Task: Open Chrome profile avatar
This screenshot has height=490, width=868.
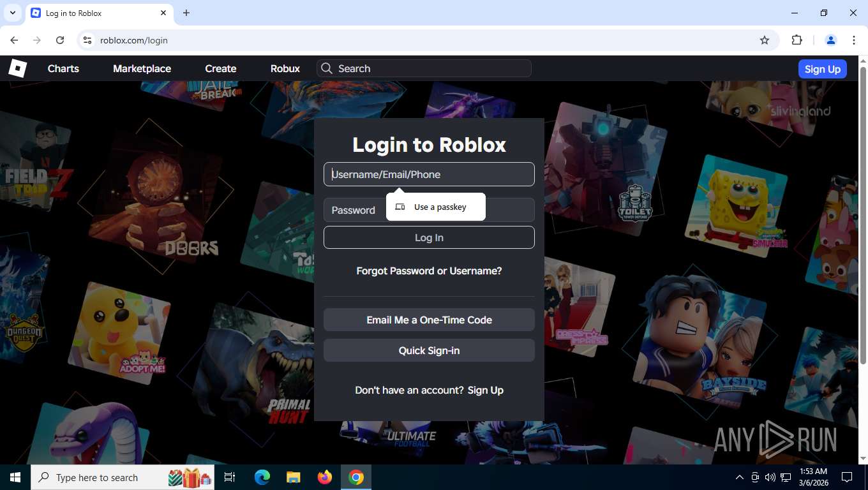Action: pos(831,40)
